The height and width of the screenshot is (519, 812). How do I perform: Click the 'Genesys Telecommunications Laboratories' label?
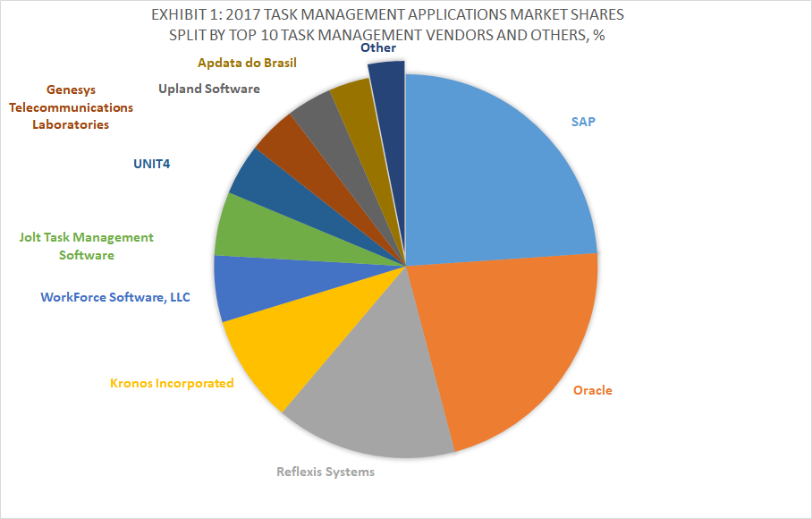pos(71,107)
